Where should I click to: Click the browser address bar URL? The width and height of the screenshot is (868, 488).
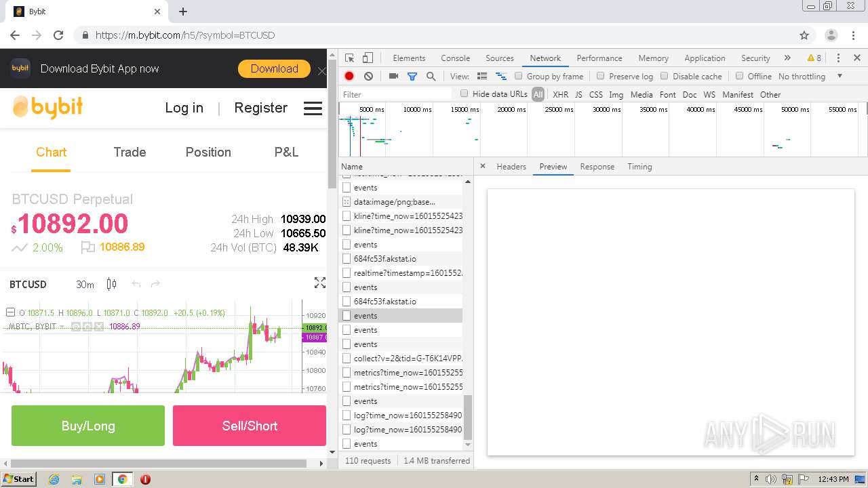[185, 35]
